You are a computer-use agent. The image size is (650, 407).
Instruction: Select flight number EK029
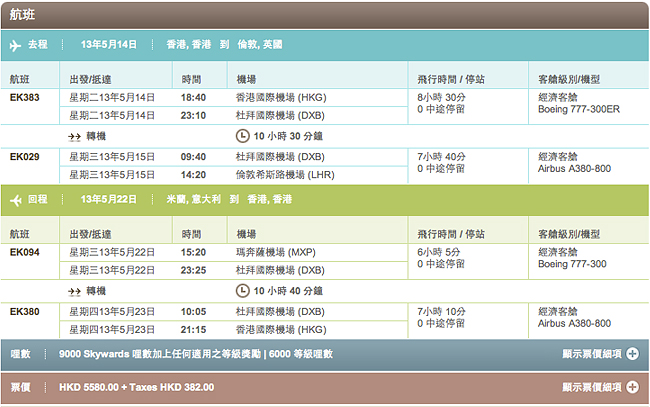(x=25, y=157)
